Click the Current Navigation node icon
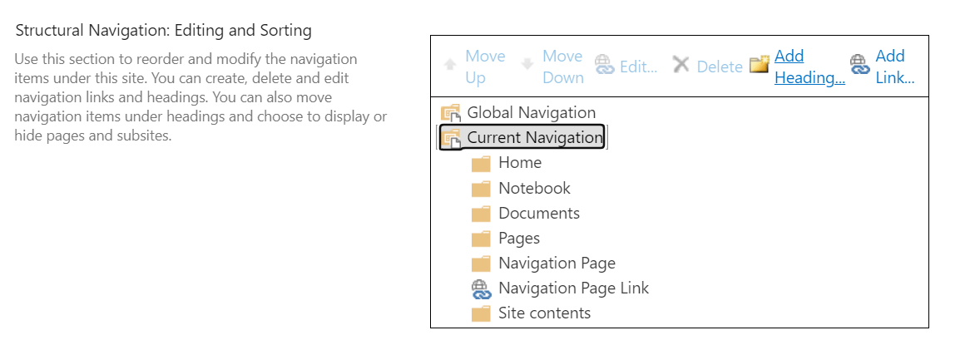The width and height of the screenshot is (980, 345). pyautogui.click(x=451, y=137)
